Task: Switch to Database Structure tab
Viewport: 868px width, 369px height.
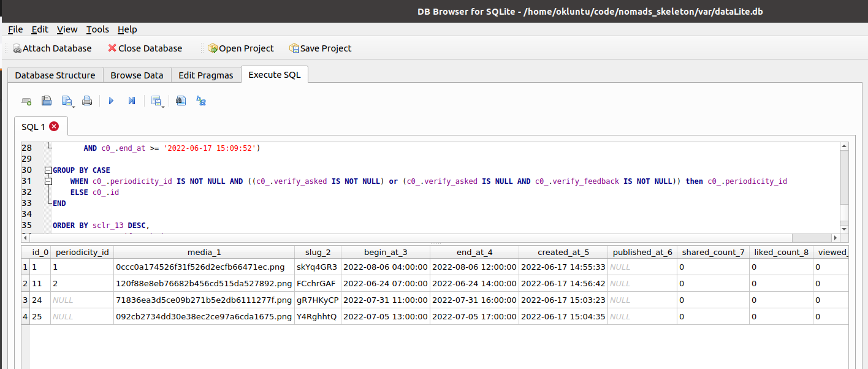Action: tap(55, 75)
